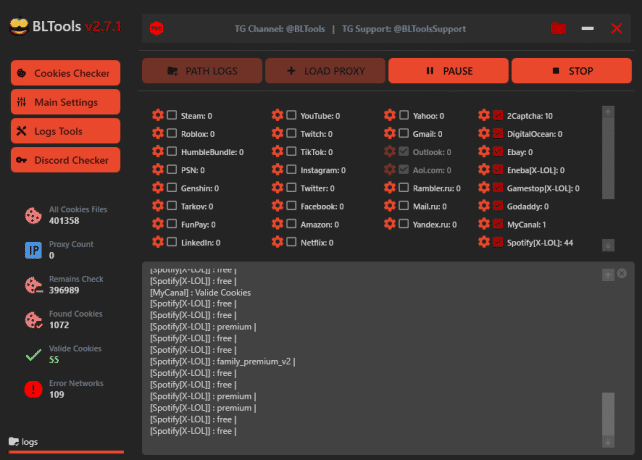Open Logs Tools section
This screenshot has width=642, height=460.
(66, 131)
